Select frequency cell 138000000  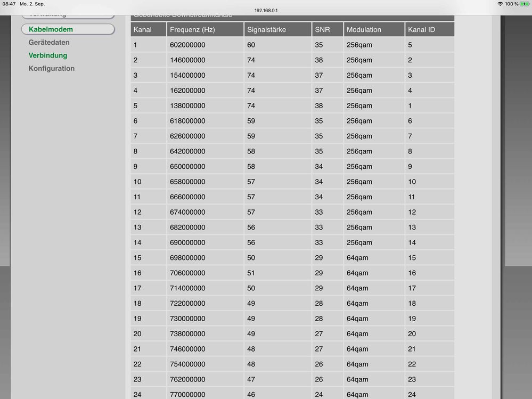click(205, 105)
